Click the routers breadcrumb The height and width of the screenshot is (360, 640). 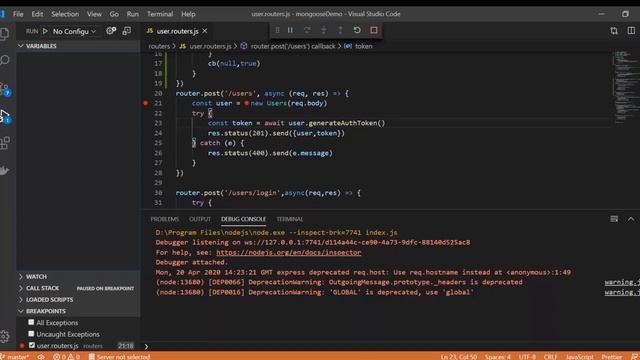click(159, 46)
